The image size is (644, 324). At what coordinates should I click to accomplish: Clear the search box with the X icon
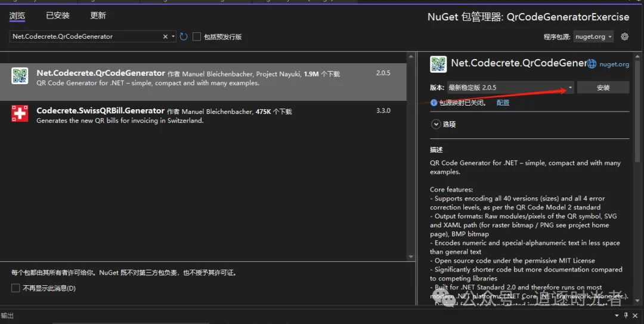pyautogui.click(x=165, y=36)
